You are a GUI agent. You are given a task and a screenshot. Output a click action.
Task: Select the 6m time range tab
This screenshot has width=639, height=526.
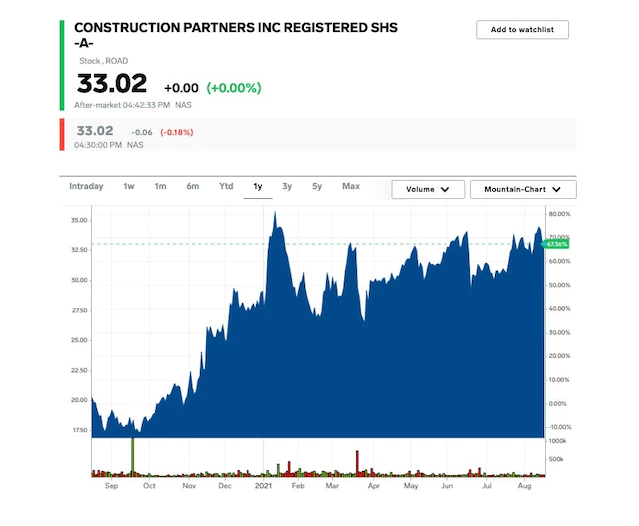point(193,186)
